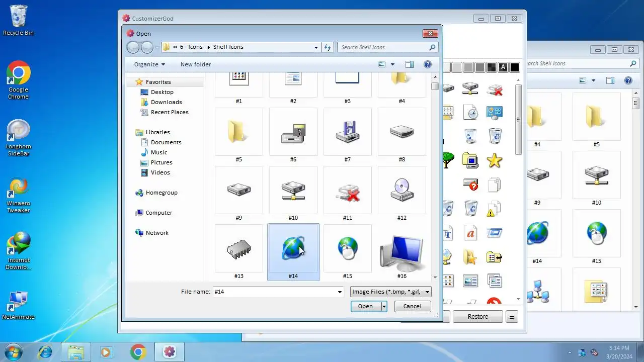Click the '6 - Icons' breadcrumb segment
644x362 pixels.
(x=191, y=47)
